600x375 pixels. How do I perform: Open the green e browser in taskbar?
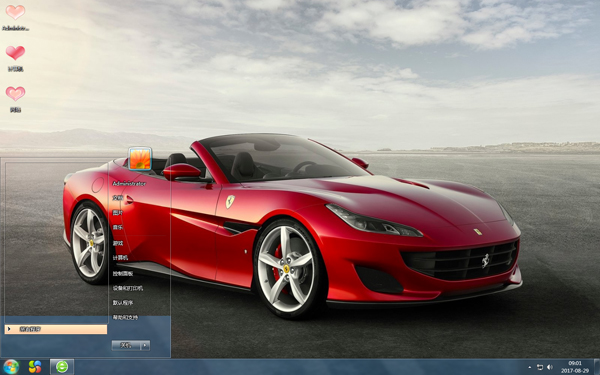point(62,367)
